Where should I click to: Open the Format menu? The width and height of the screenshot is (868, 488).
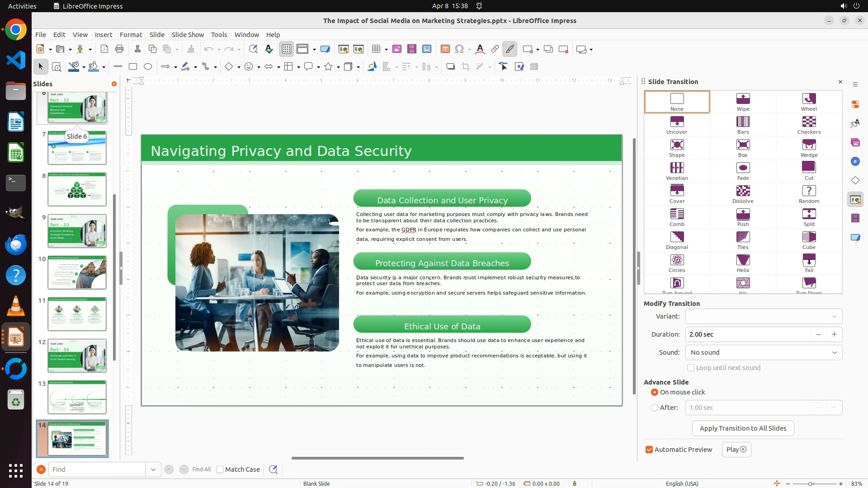coord(131,35)
